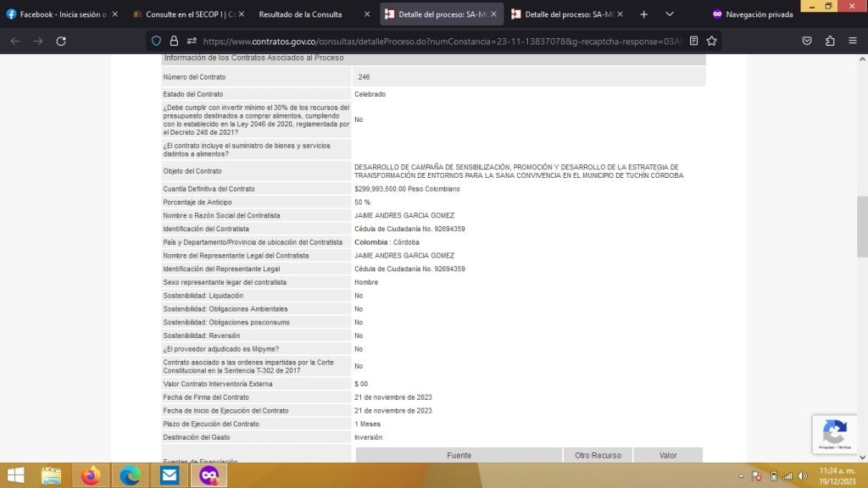The height and width of the screenshot is (488, 868).
Task: Open Firefox application menu
Action: 853,41
